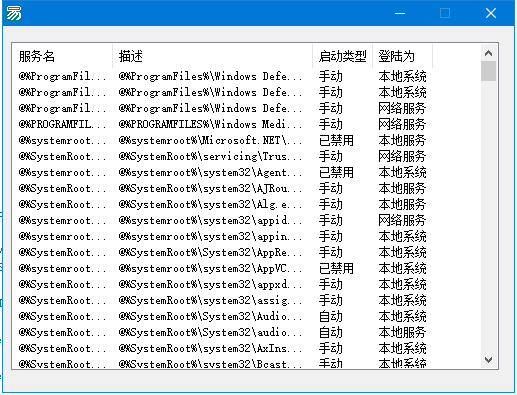Click 已禁用 in the AppVC row
The height and width of the screenshot is (395, 517).
336,268
